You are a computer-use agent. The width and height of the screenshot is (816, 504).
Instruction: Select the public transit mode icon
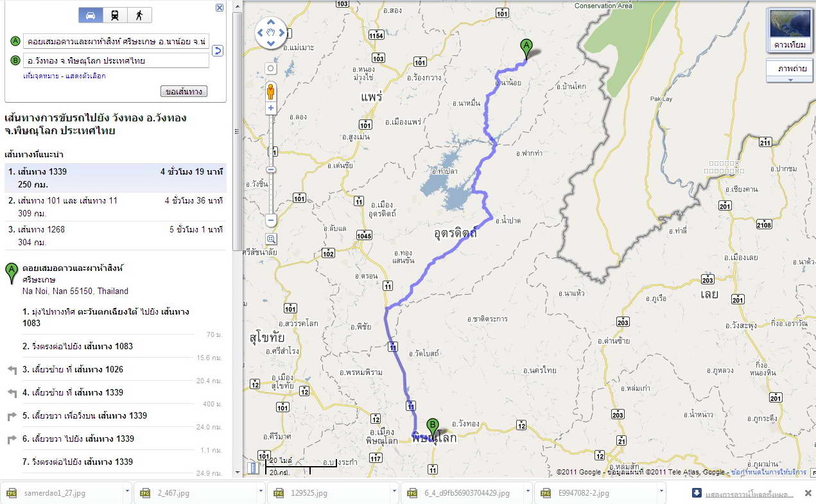[x=115, y=15]
